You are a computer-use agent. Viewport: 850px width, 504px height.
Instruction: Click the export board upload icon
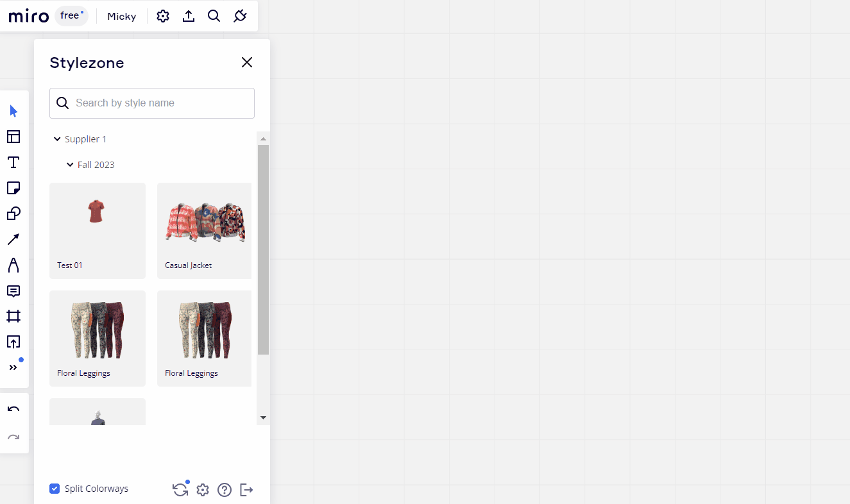(189, 16)
